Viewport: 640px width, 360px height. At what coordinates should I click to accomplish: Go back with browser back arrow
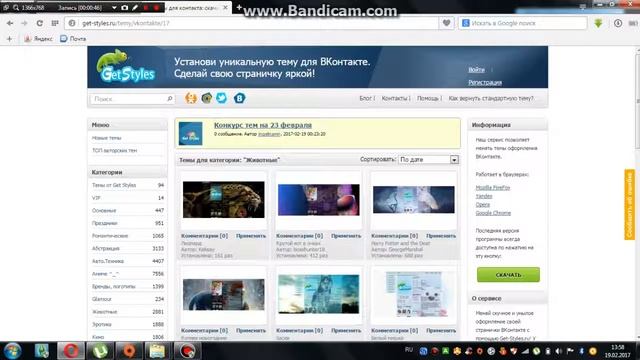coord(10,23)
